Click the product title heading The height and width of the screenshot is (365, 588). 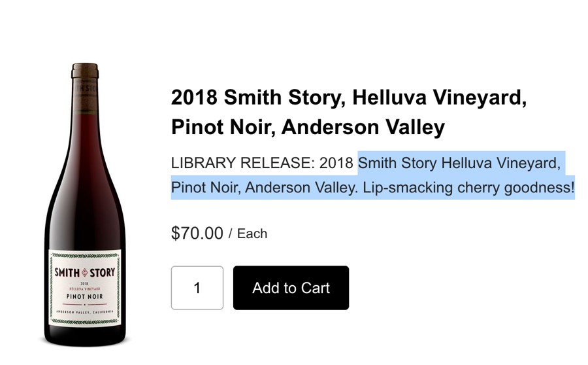pos(349,112)
